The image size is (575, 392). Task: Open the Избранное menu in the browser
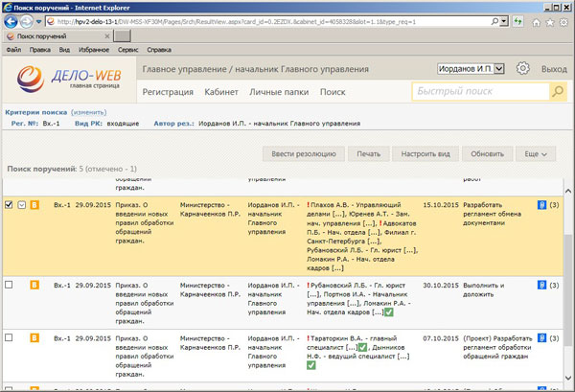click(x=90, y=49)
